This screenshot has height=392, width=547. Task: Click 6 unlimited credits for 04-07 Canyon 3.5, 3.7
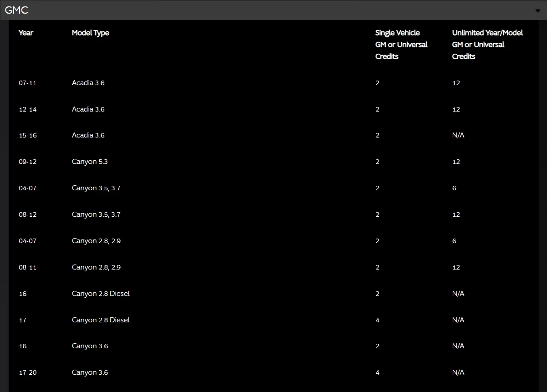coord(454,188)
